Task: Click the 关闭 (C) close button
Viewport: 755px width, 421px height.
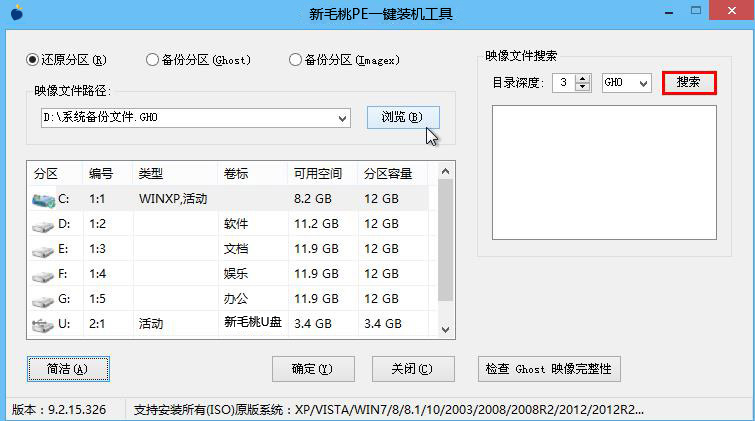Action: pyautogui.click(x=413, y=369)
